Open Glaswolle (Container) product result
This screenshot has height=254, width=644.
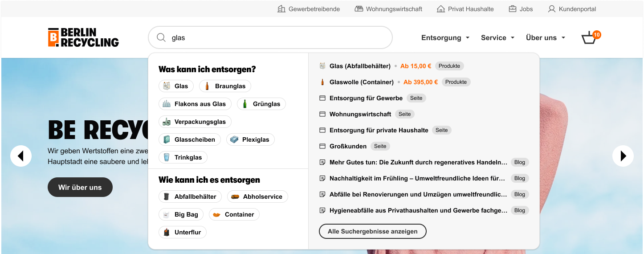(x=361, y=82)
